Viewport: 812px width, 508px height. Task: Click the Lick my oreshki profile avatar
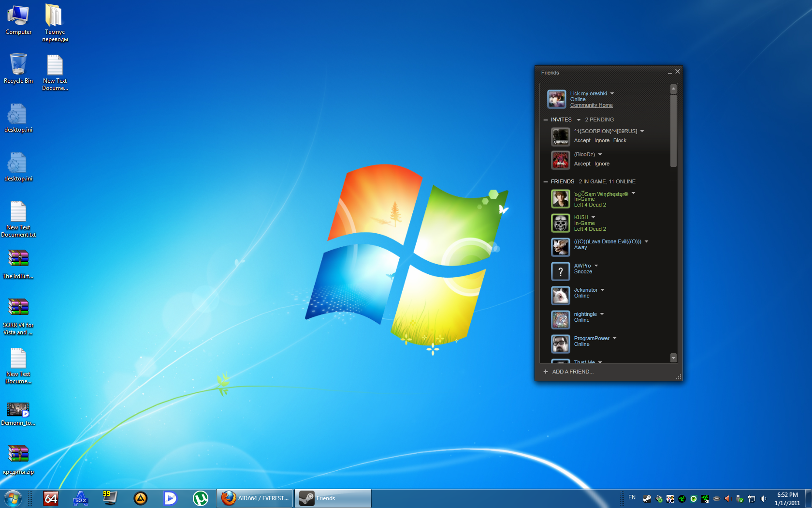coord(556,99)
